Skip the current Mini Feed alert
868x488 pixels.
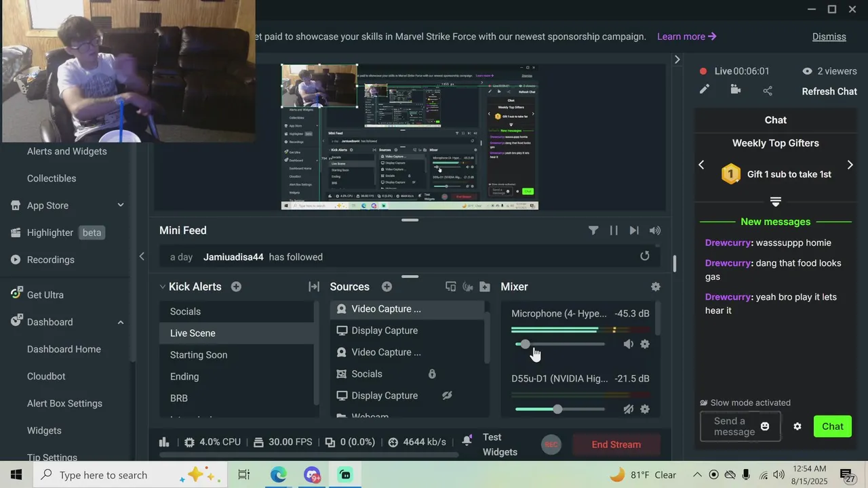tap(634, 230)
